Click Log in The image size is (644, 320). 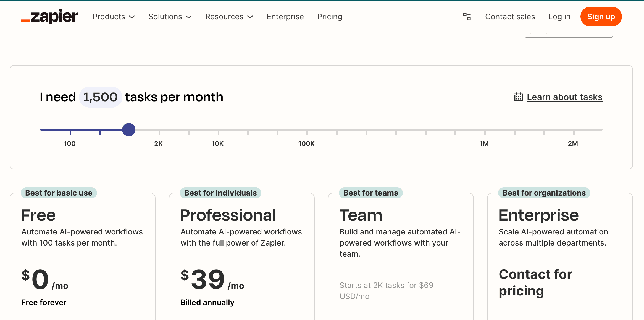(559, 17)
